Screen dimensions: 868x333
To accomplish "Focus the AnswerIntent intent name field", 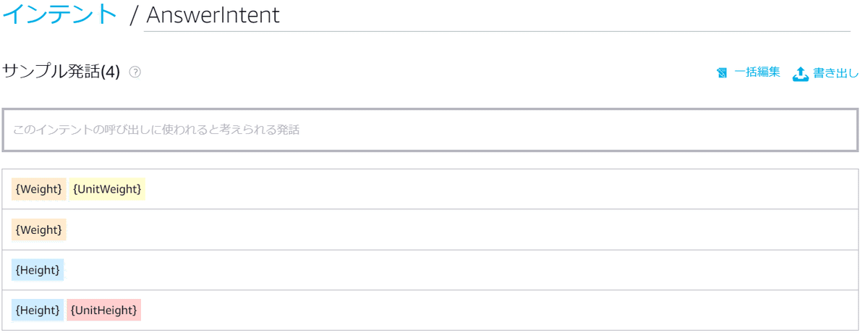I will [496, 15].
